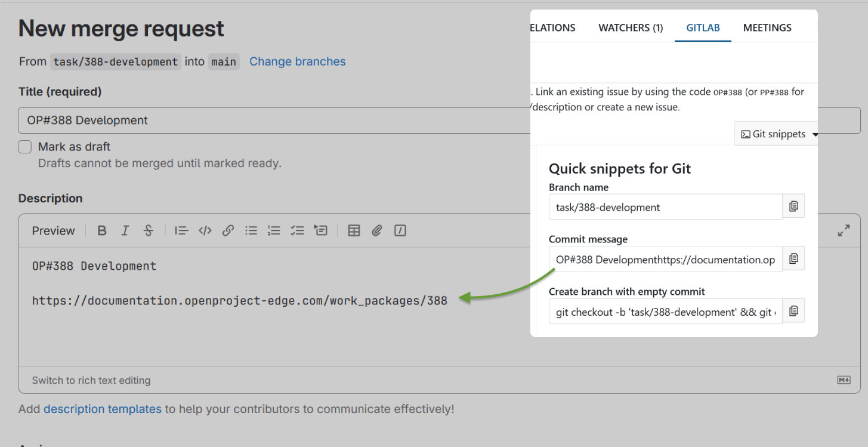Copy the Branch name snippet
This screenshot has width=868, height=447.
(793, 206)
